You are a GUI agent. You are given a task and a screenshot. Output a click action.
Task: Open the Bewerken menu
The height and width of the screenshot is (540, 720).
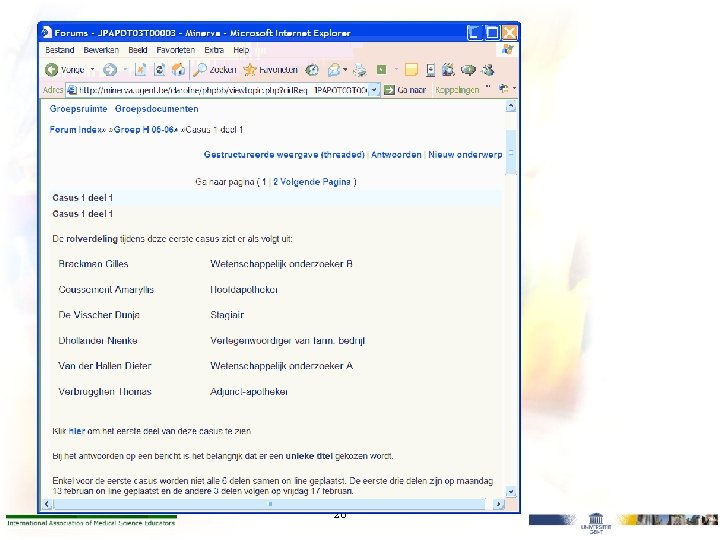pos(101,50)
